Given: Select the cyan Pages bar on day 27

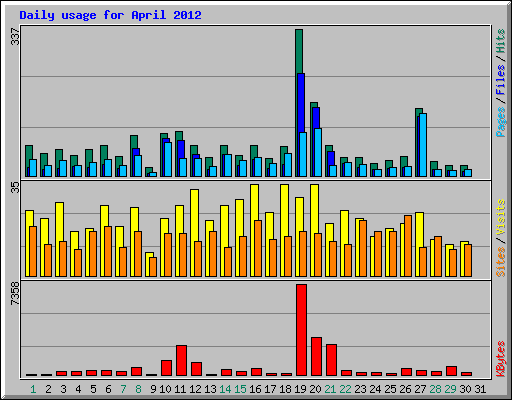Looking at the screenshot, I should (x=423, y=145).
